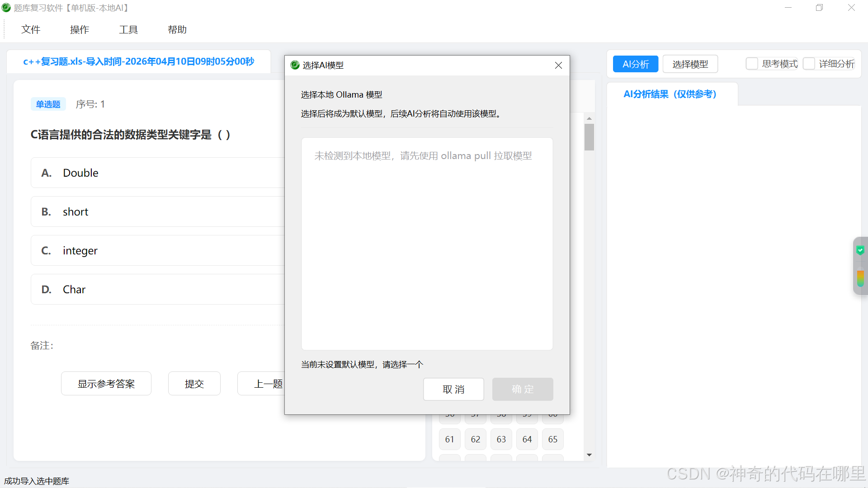Click 取消 in the model dialog
868x488 pixels.
pyautogui.click(x=453, y=389)
